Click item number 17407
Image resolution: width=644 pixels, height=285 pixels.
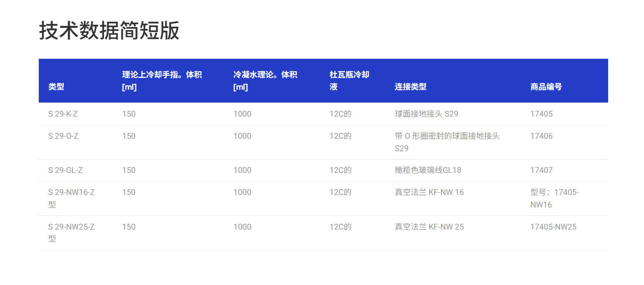tap(541, 170)
